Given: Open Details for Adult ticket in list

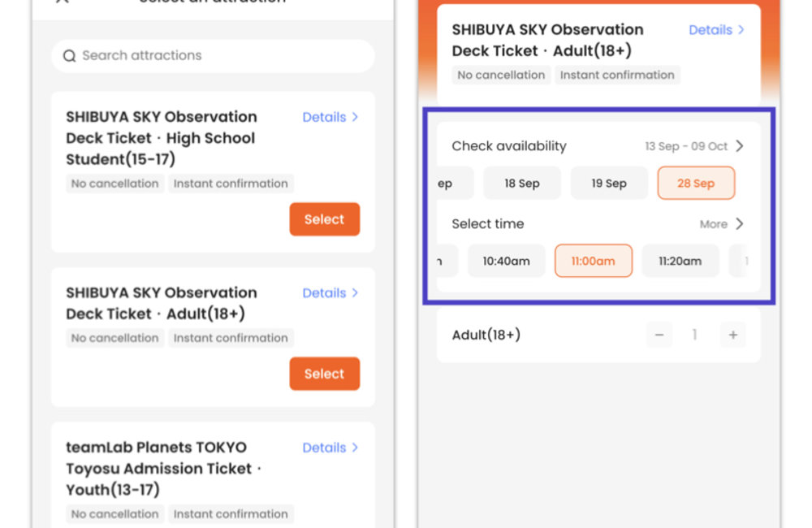Looking at the screenshot, I should click(x=330, y=292).
